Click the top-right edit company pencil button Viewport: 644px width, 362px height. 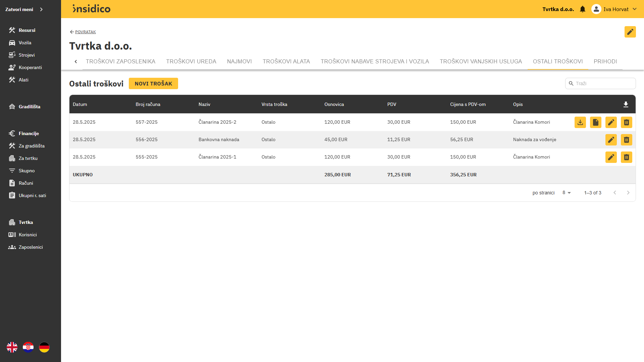[630, 32]
